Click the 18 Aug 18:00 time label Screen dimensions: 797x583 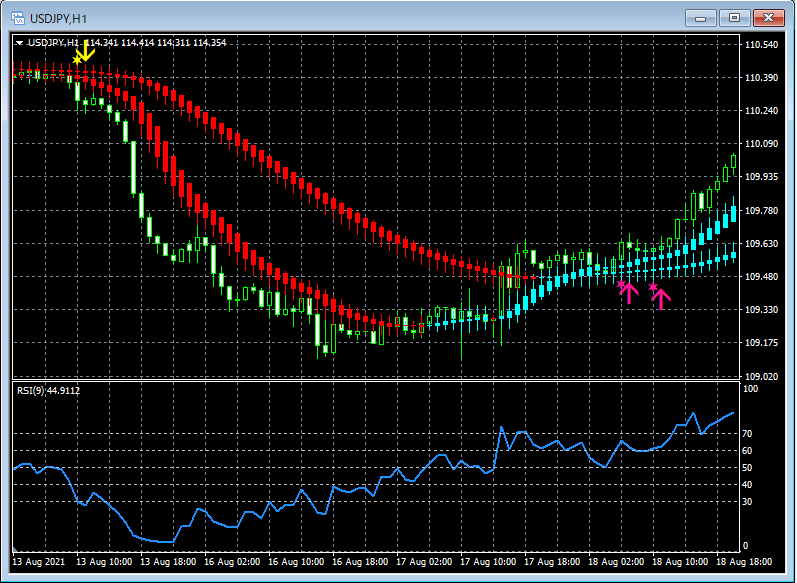(744, 562)
